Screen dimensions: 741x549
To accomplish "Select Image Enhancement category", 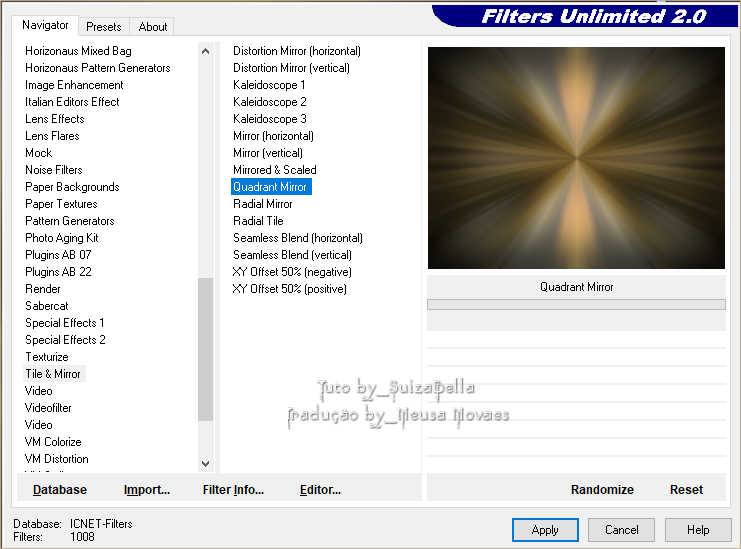I will [x=74, y=85].
